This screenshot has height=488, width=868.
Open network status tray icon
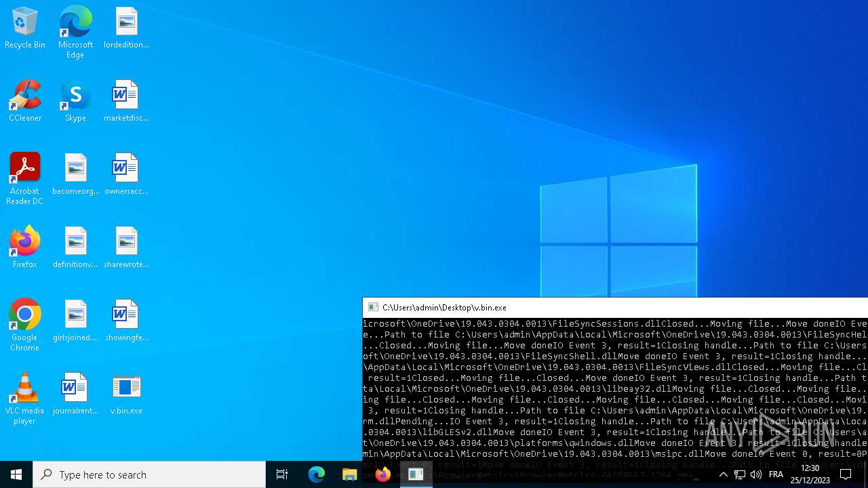pos(740,474)
